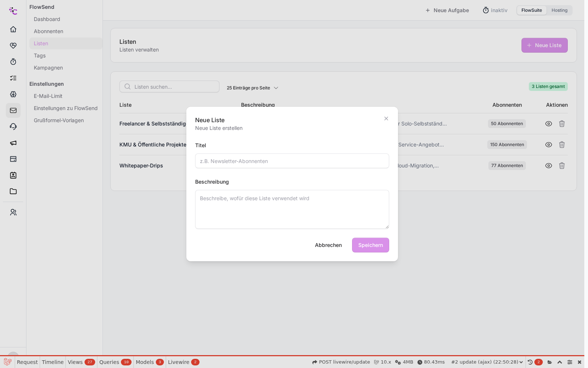Delete the Whitepaper-Drips list via trash icon
This screenshot has height=368, width=588.
(562, 166)
